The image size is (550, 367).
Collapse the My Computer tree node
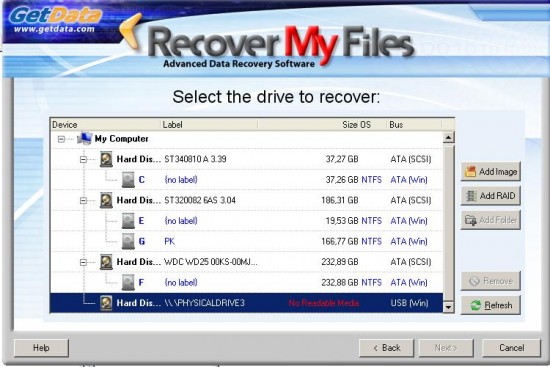tap(61, 139)
